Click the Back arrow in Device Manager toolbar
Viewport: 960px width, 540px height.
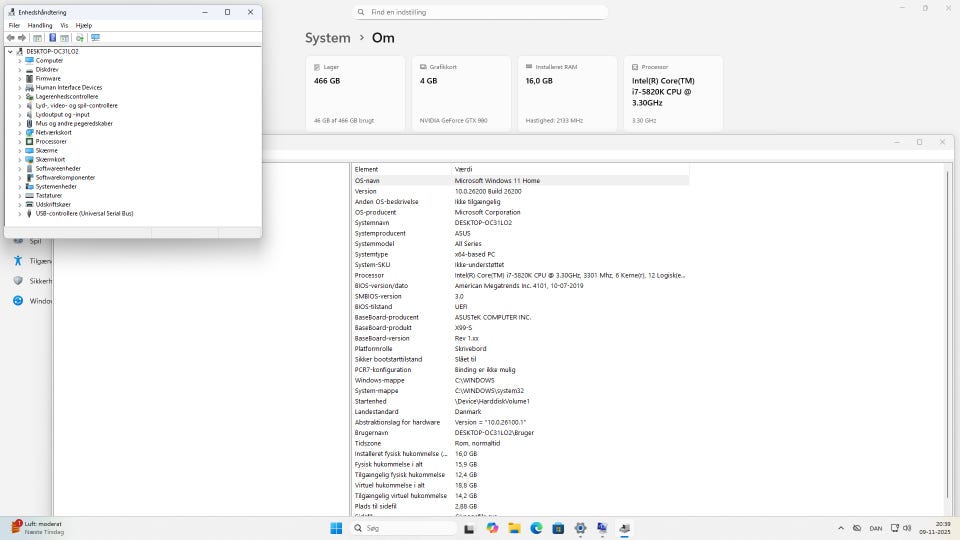pyautogui.click(x=10, y=38)
